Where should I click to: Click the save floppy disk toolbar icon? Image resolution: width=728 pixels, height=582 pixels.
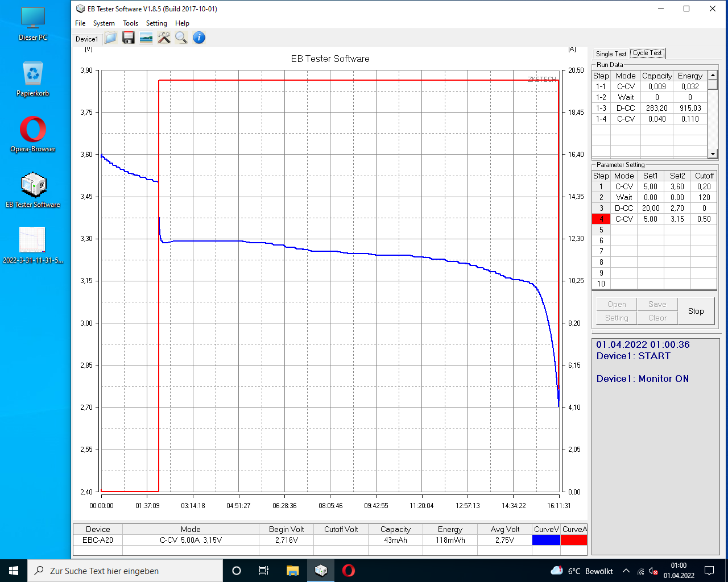tap(129, 38)
